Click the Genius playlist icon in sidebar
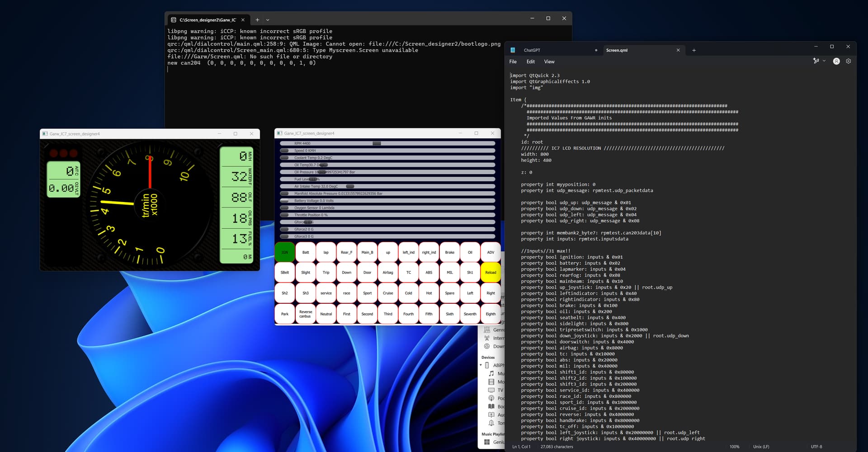Image resolution: width=868 pixels, height=452 pixels. [487, 442]
